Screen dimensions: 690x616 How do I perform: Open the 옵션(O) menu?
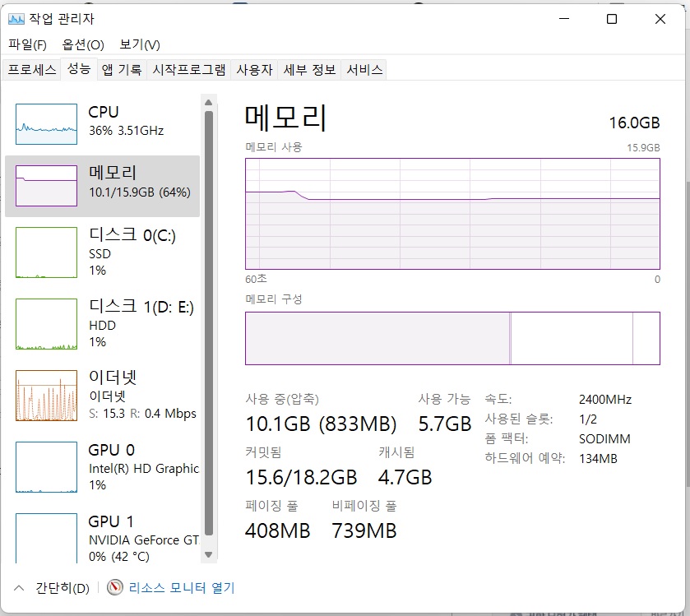83,44
